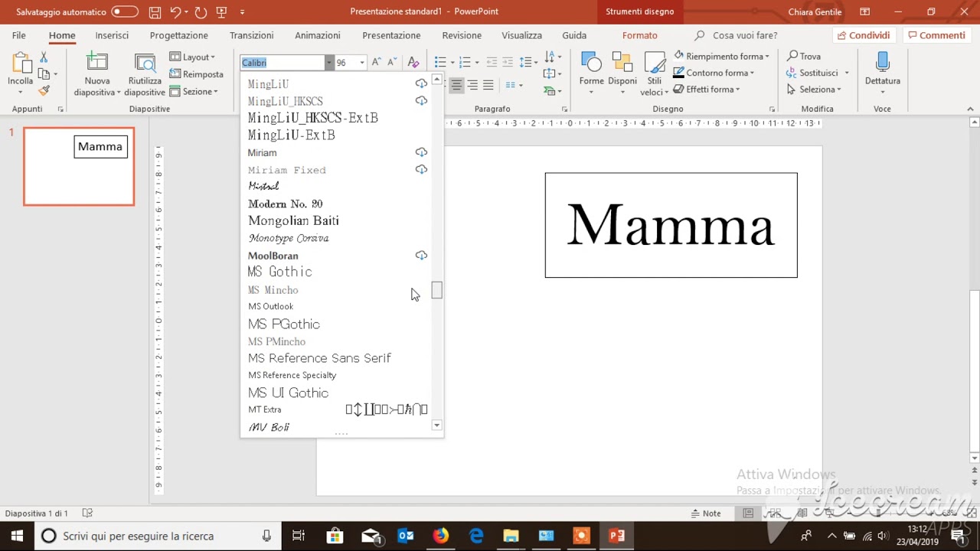980x551 pixels.
Task: Toggle the Note pane in status bar
Action: pyautogui.click(x=706, y=514)
